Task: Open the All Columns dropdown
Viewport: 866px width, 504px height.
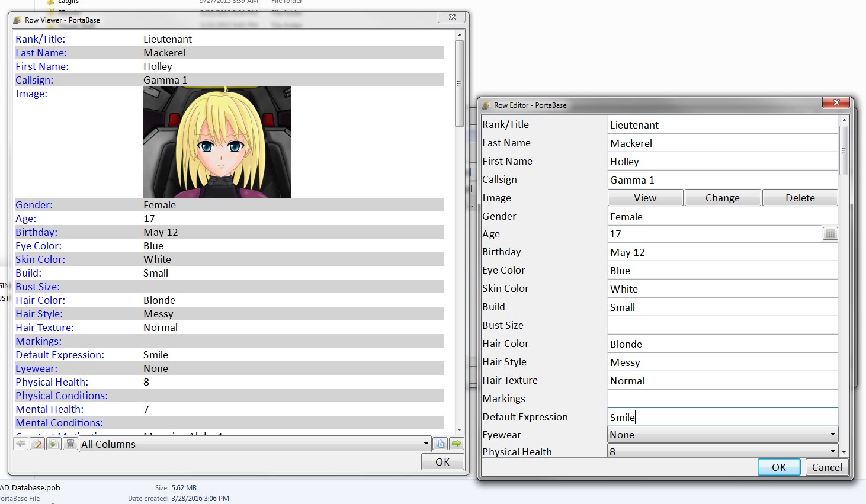Action: tap(255, 444)
